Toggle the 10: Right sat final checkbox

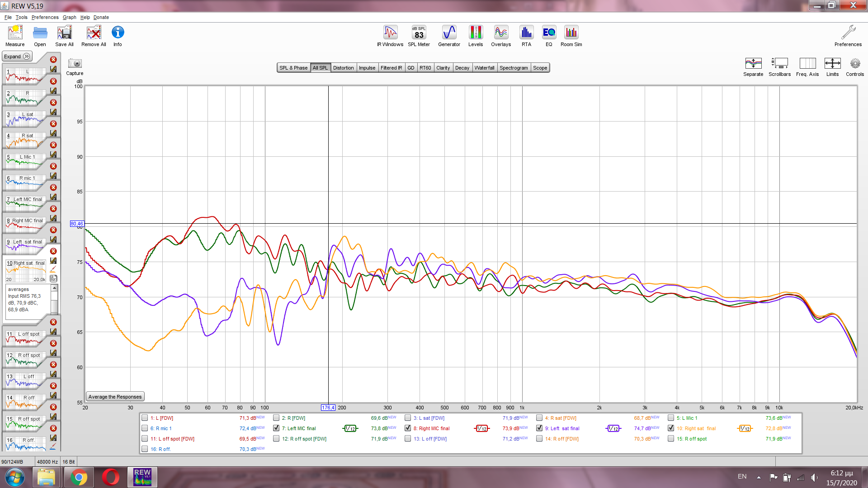pos(671,428)
